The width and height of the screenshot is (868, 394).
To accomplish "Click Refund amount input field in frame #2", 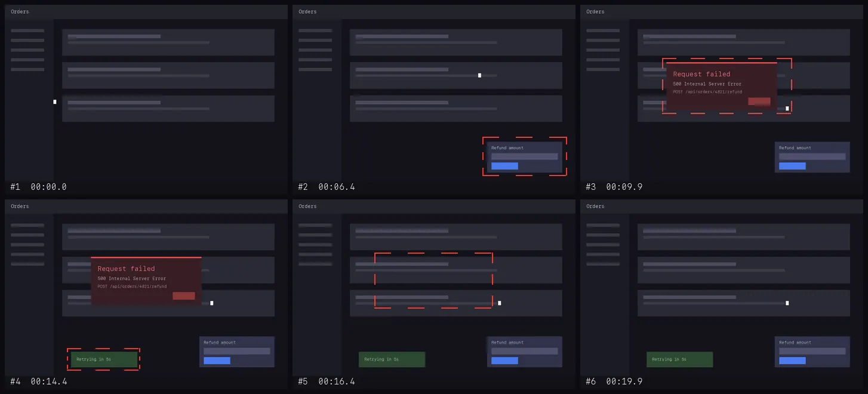I will click(x=525, y=156).
